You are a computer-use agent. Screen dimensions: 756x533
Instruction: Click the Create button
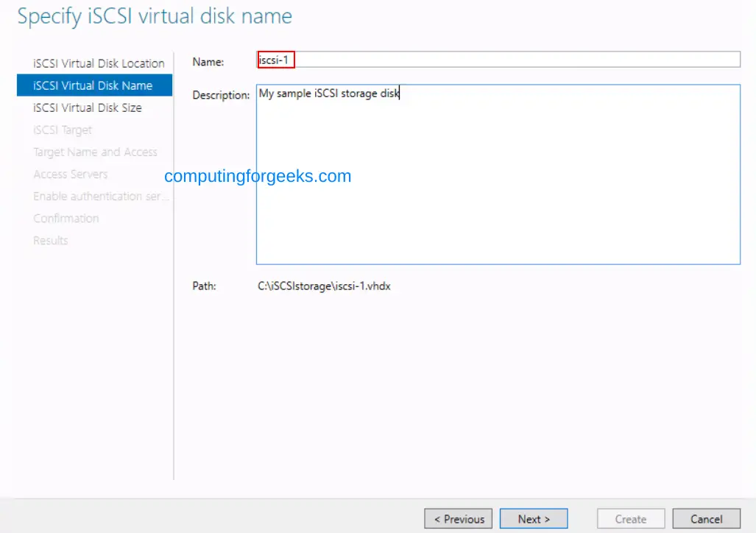[x=630, y=518]
